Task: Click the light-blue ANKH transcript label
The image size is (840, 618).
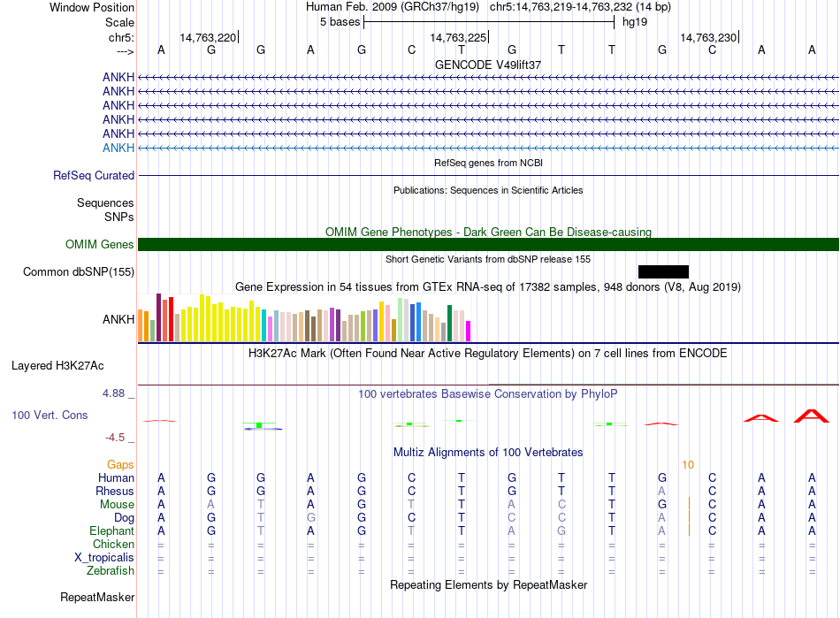Action: [118, 148]
